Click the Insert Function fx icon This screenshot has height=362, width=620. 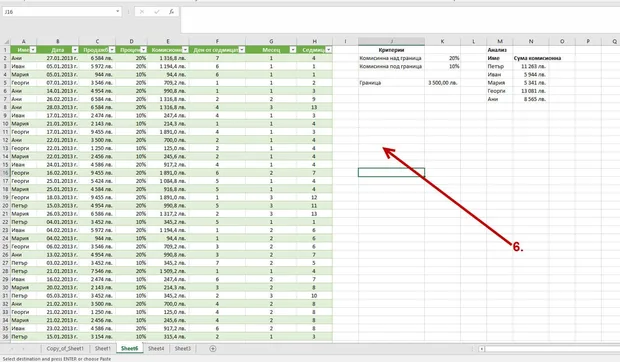tap(172, 12)
